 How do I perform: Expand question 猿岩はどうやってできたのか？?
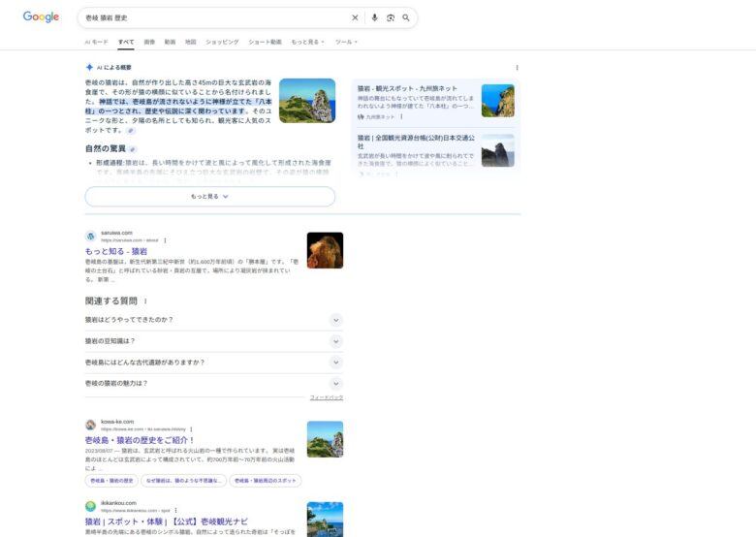(x=213, y=320)
